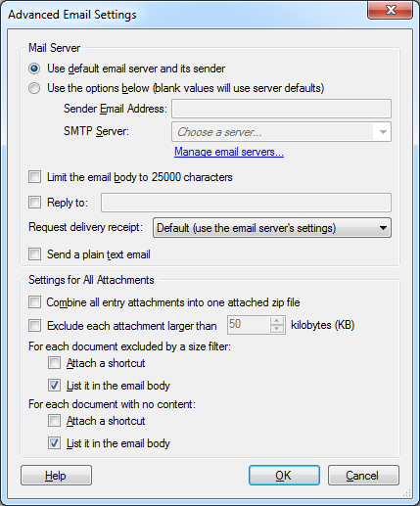Check Attach a shortcut under size filter
420x506 pixels.
[x=54, y=363]
